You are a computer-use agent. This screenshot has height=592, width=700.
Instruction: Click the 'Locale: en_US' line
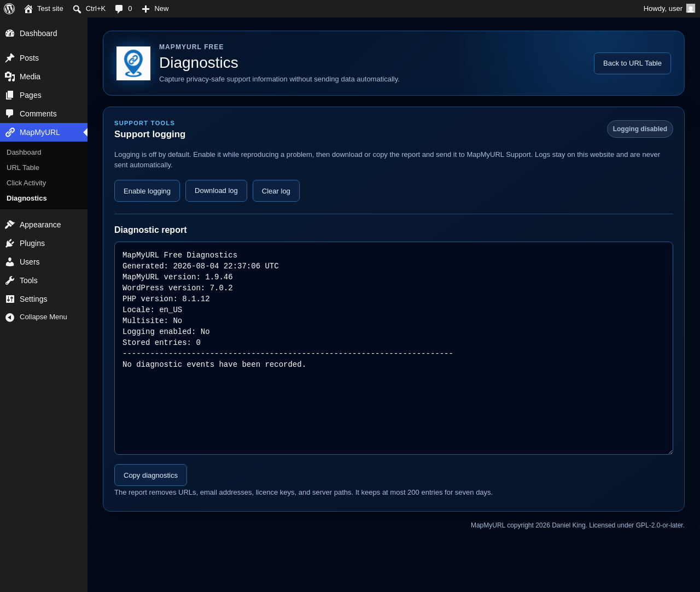pos(153,310)
